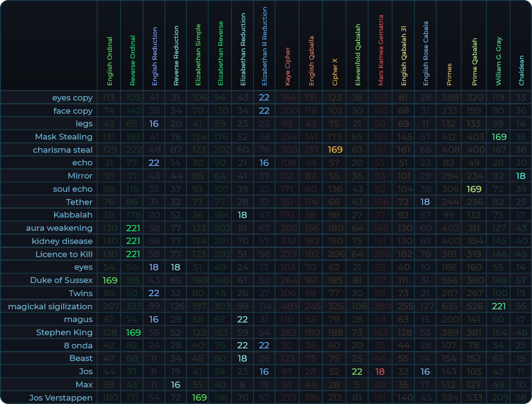
Task: Click the 'Stephen King' row label
Action: [x=64, y=332]
